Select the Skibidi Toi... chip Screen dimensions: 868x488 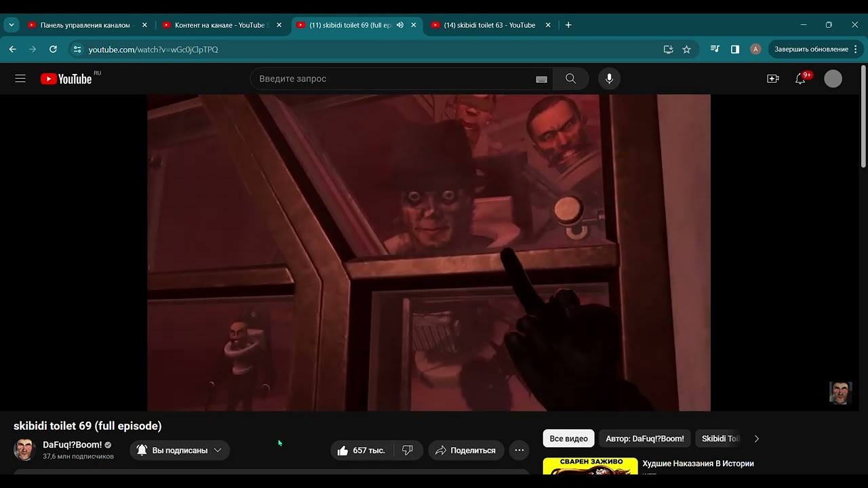pos(719,439)
